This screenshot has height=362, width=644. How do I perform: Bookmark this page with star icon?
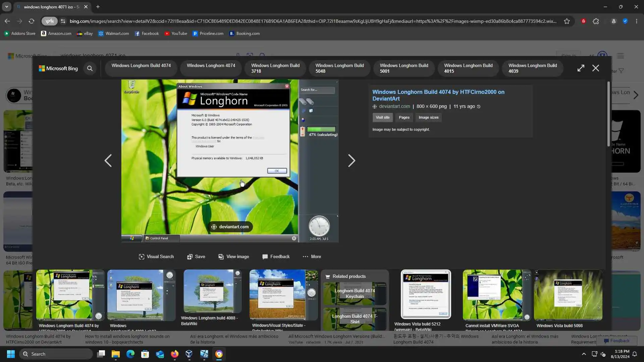[x=567, y=21]
